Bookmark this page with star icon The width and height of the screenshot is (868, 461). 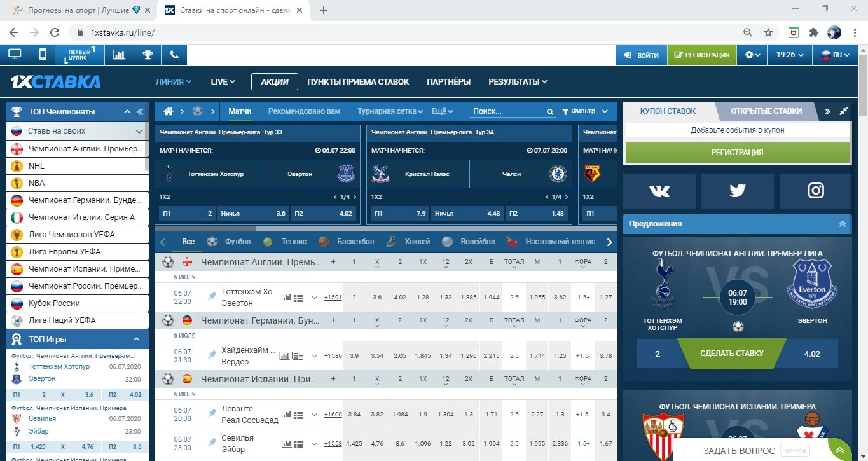768,32
